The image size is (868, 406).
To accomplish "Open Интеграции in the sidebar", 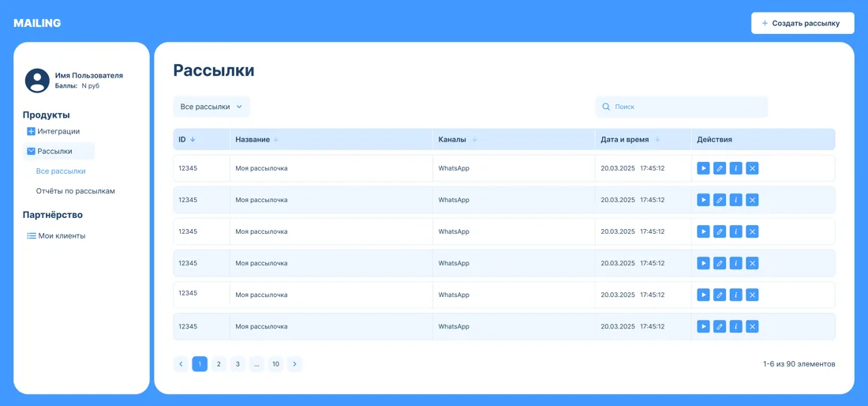I will click(x=54, y=131).
